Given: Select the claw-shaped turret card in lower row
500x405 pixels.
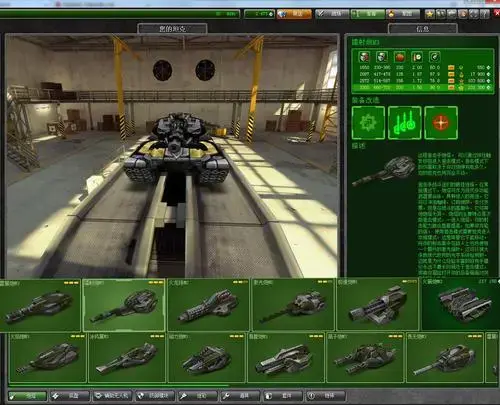Looking at the screenshot, I should pos(207,358).
